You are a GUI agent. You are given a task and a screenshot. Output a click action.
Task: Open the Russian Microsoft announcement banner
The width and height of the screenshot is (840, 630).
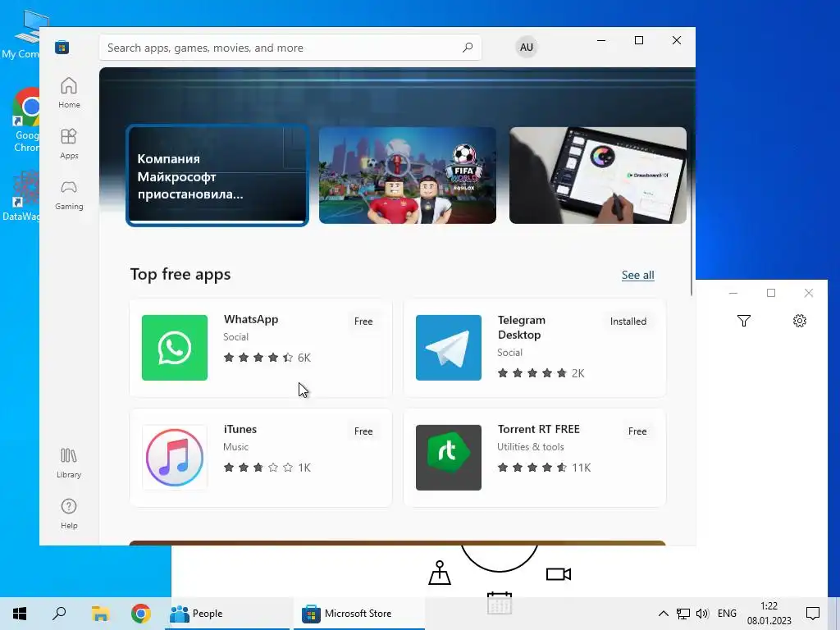[217, 176]
